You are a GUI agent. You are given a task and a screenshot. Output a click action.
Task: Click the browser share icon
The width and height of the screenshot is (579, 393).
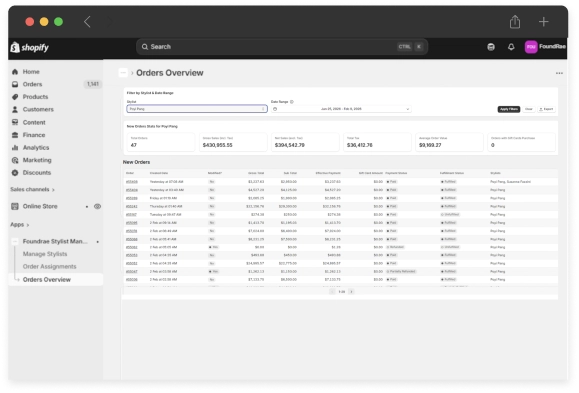515,22
